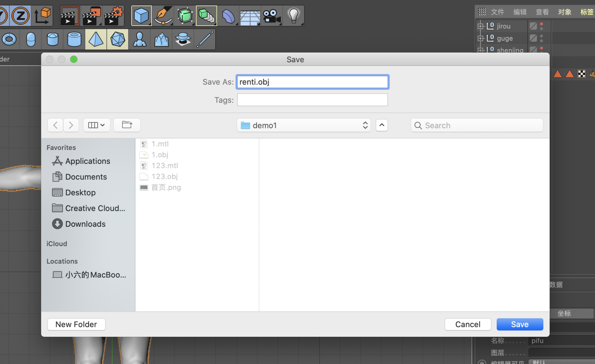Toggle the Z axis lock
Screen dimensions: 595x364
click(20, 15)
